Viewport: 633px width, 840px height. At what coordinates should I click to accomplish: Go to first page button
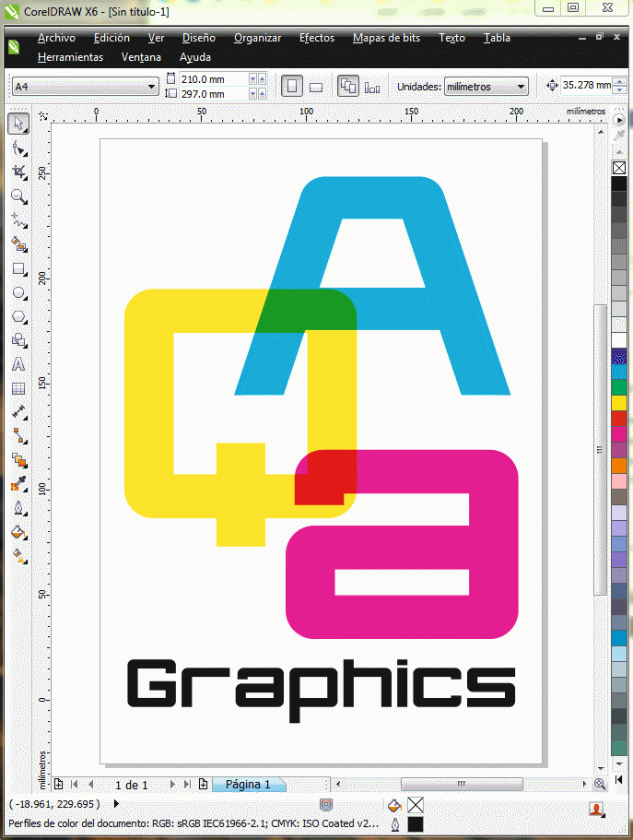(75, 785)
